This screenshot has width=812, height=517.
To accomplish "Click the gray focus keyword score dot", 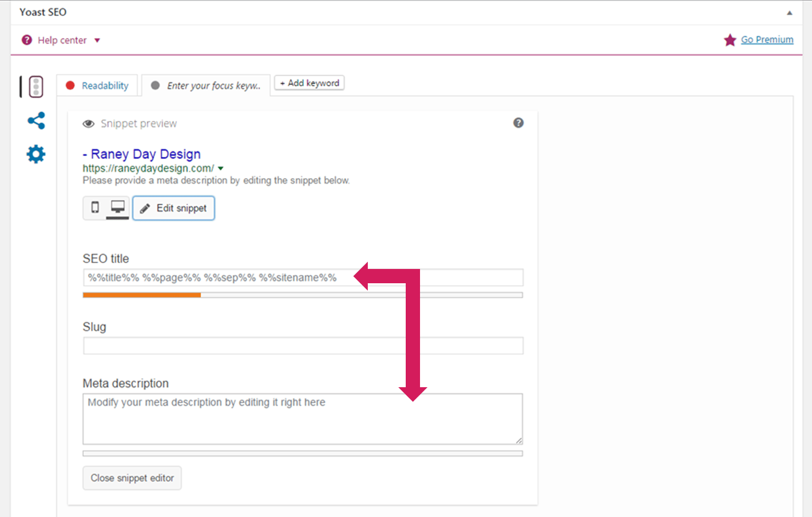I will point(156,86).
